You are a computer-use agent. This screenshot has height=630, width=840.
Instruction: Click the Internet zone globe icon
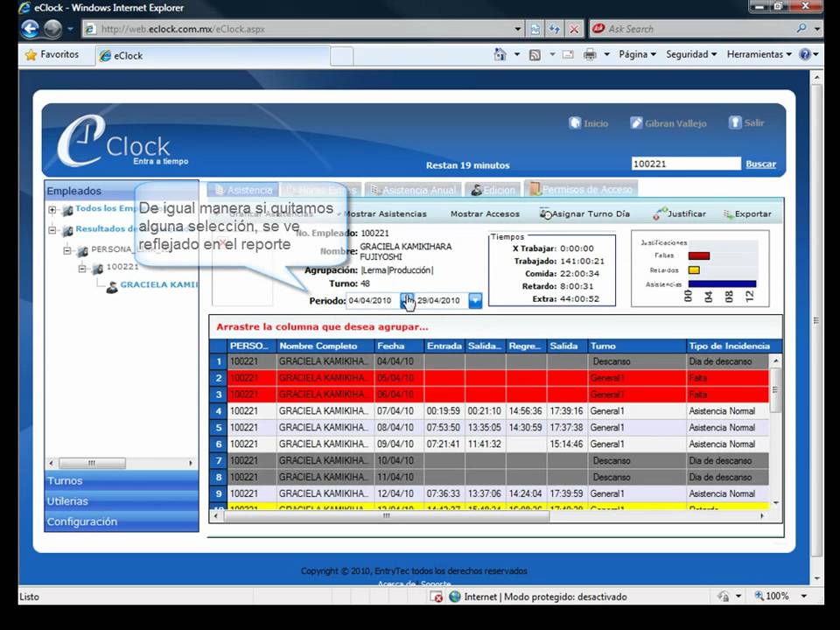coord(455,596)
